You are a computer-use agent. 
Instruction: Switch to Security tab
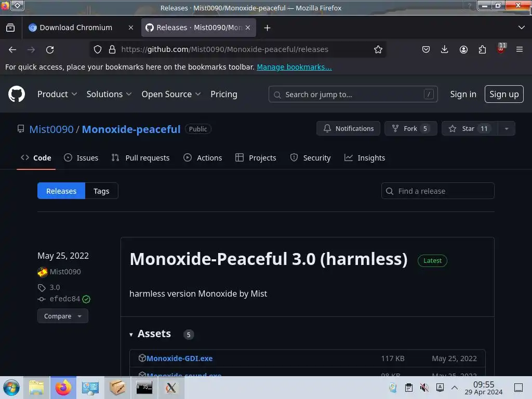(311, 158)
